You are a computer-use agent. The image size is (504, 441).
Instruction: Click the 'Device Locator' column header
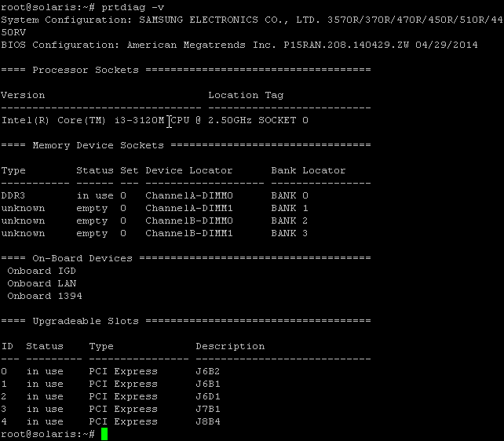pyautogui.click(x=189, y=170)
